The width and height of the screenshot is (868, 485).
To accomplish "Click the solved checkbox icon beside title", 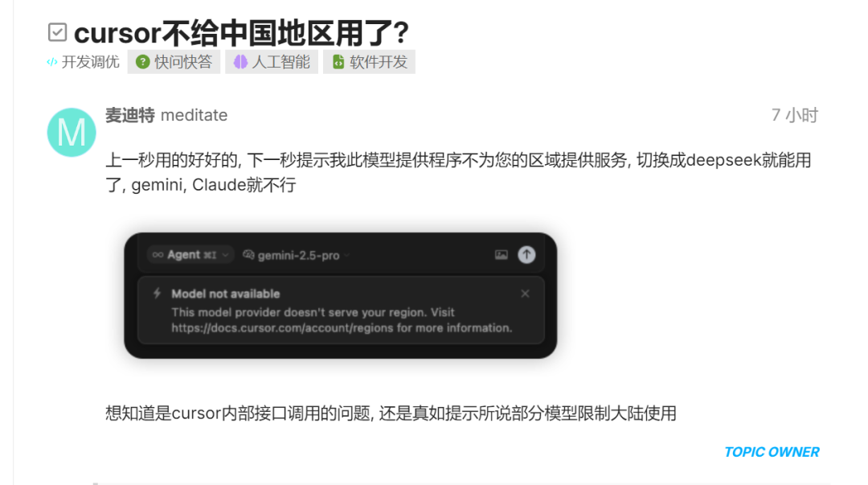I will (x=58, y=32).
